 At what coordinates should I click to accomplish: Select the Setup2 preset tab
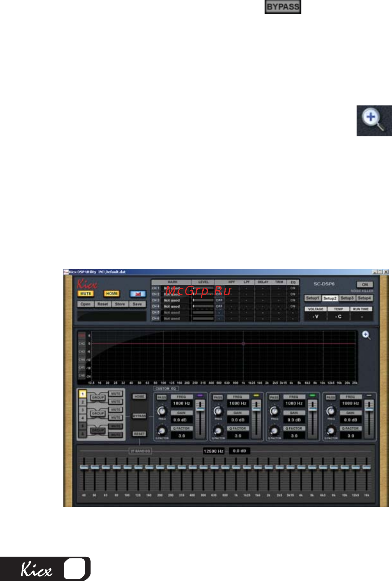(x=330, y=298)
